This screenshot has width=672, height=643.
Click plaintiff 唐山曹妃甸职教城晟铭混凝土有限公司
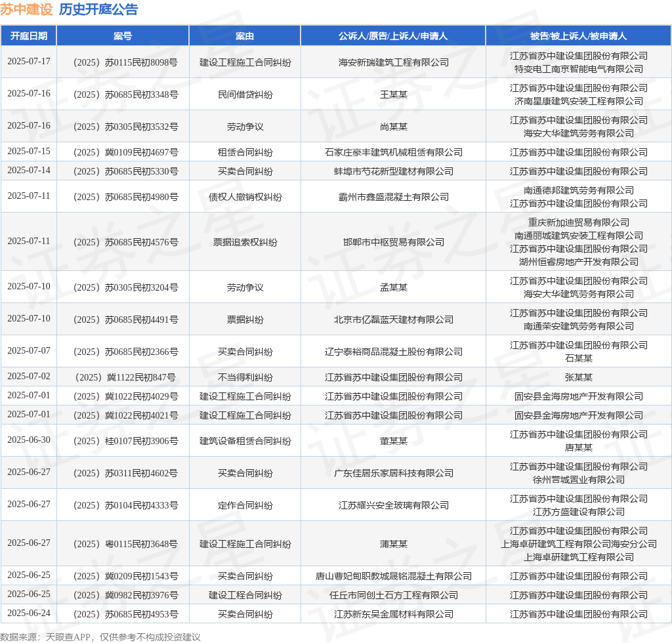click(x=394, y=576)
